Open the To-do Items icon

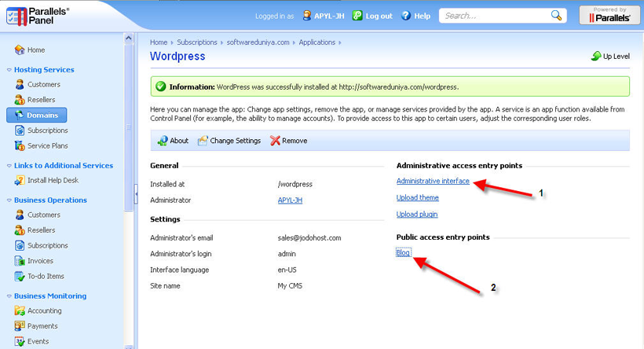click(20, 276)
